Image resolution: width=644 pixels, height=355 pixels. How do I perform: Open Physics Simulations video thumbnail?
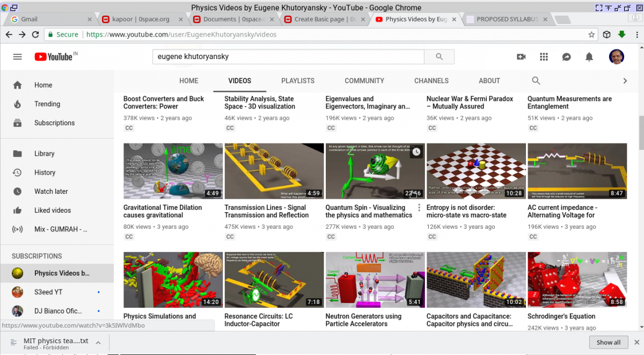173,280
